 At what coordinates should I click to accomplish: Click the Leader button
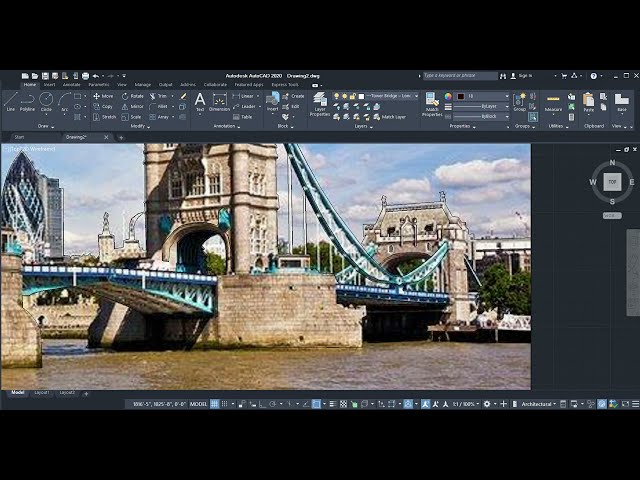[244, 106]
